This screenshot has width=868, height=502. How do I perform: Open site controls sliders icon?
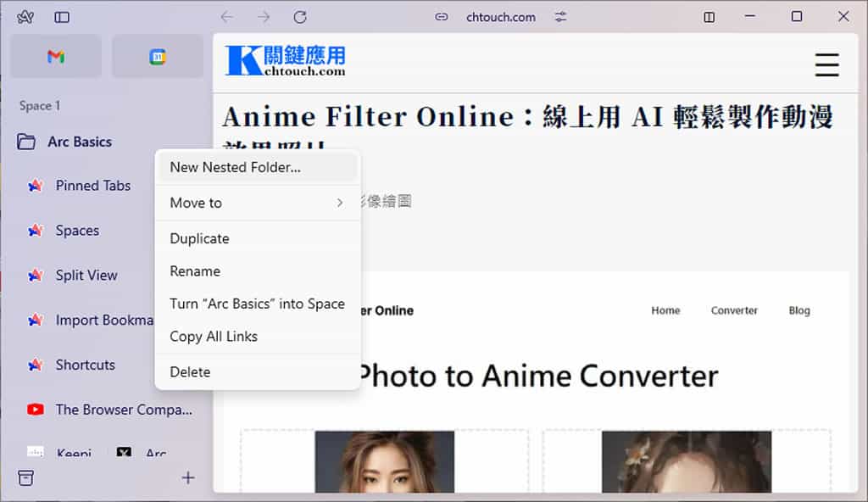[561, 17]
